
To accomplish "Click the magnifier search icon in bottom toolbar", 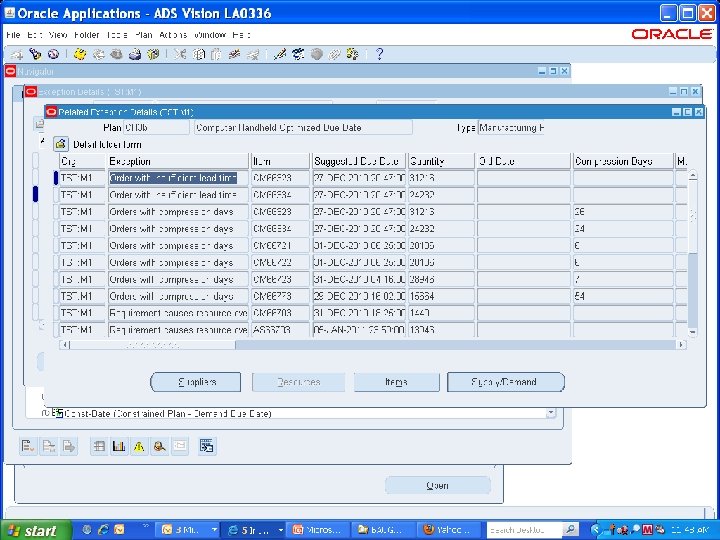I will point(159,446).
